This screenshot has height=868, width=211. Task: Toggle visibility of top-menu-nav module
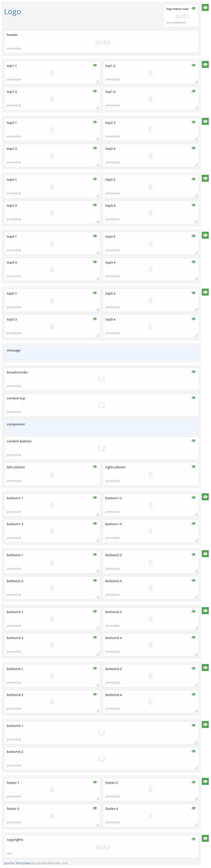(x=194, y=8)
